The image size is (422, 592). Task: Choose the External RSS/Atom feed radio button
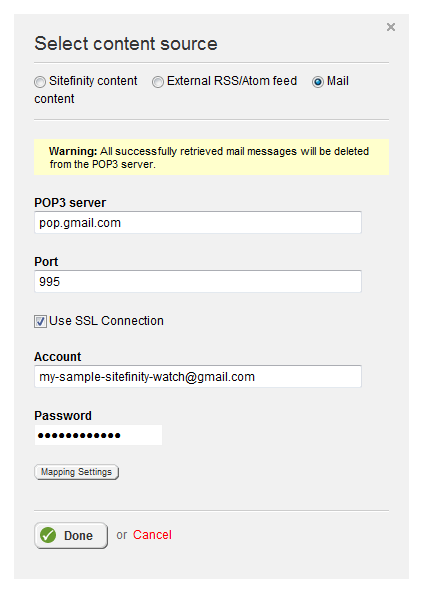[158, 82]
